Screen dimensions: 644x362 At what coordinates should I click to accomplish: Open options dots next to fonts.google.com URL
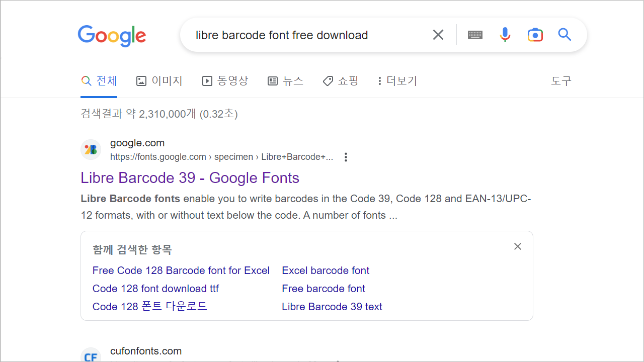click(346, 157)
